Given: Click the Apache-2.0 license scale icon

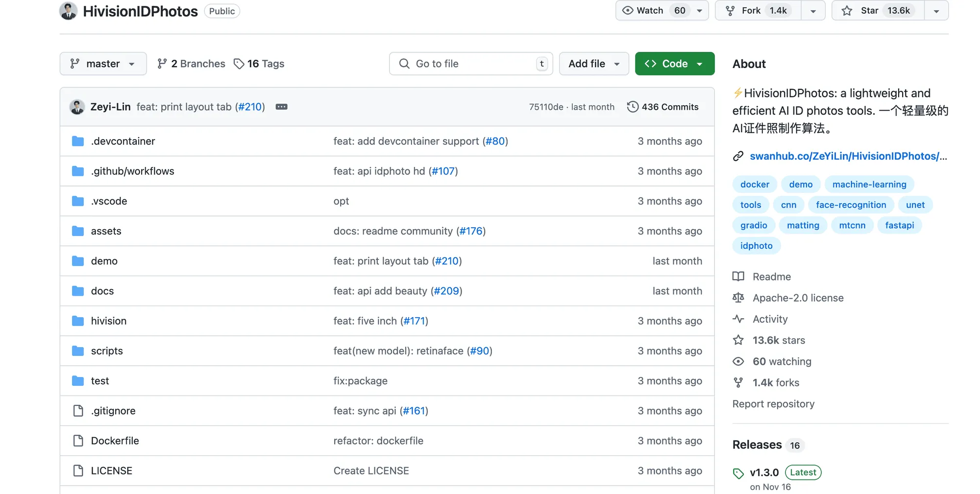Looking at the screenshot, I should tap(738, 298).
